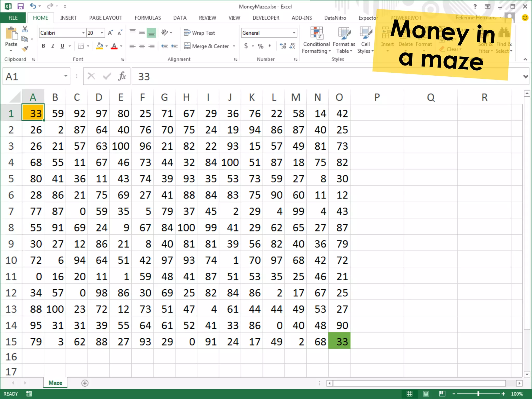Screen dimensions: 532x399
Task: Select the Maze sheet tab
Action: (x=55, y=383)
